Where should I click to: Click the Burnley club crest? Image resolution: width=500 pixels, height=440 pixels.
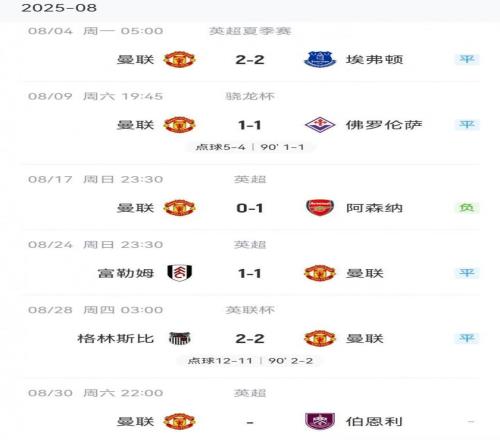click(x=320, y=421)
